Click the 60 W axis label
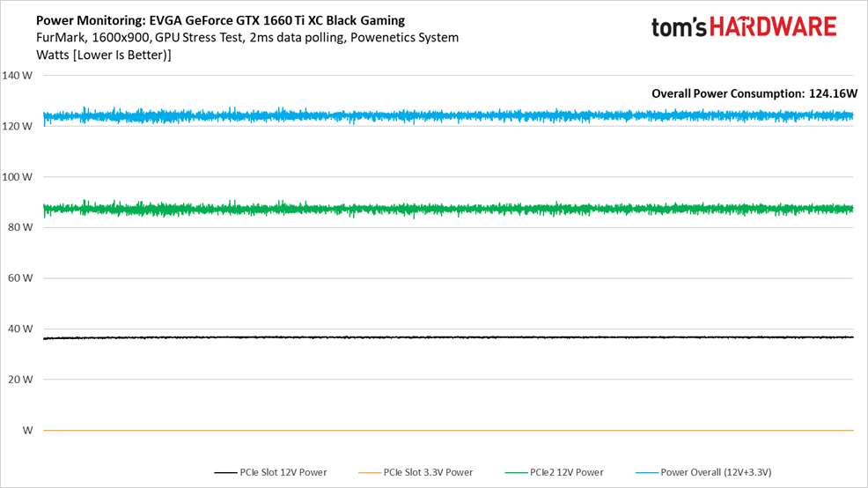 (20, 278)
